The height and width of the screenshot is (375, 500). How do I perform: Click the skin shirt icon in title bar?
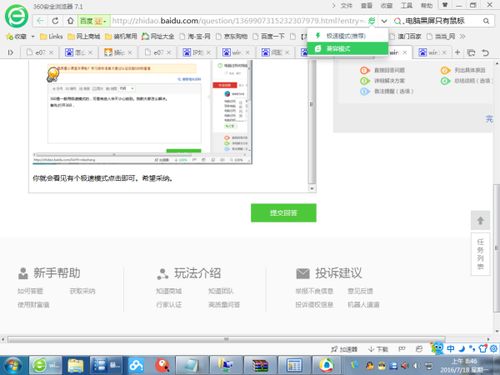point(445,5)
